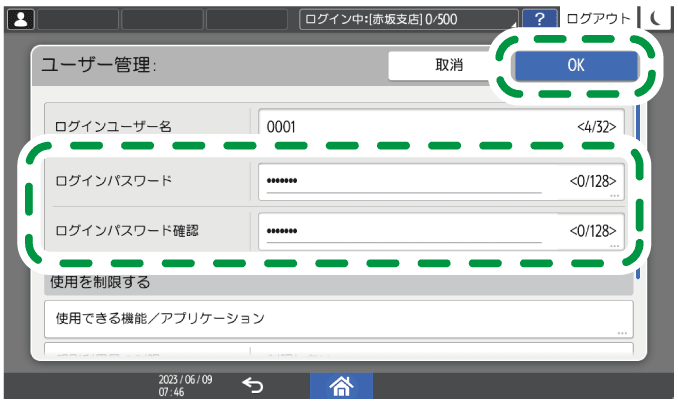
Task: Click the ログインユーザー名 label
Action: tap(113, 127)
